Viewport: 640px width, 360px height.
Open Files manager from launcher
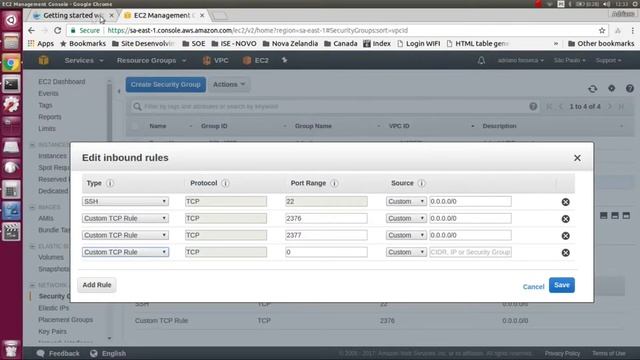(x=11, y=41)
